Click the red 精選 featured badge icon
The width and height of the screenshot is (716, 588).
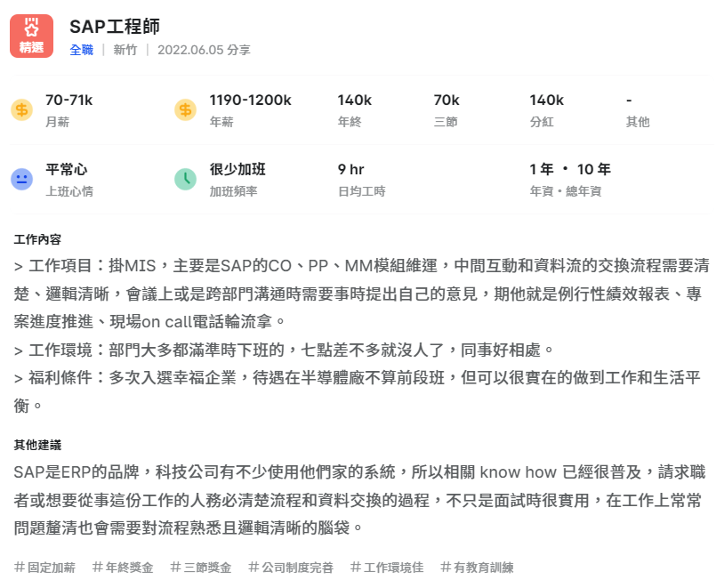click(x=31, y=36)
